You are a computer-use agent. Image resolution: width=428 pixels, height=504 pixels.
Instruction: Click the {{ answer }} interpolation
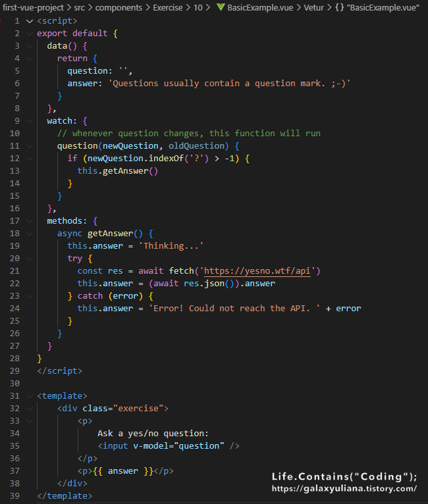pos(123,471)
